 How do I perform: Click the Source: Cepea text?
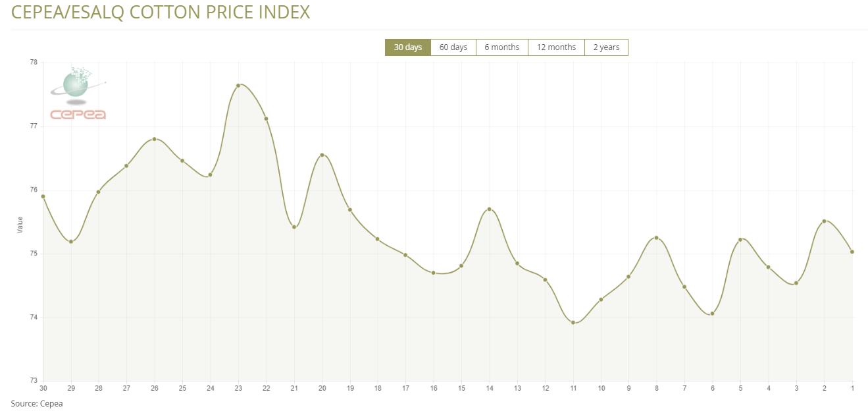click(37, 403)
